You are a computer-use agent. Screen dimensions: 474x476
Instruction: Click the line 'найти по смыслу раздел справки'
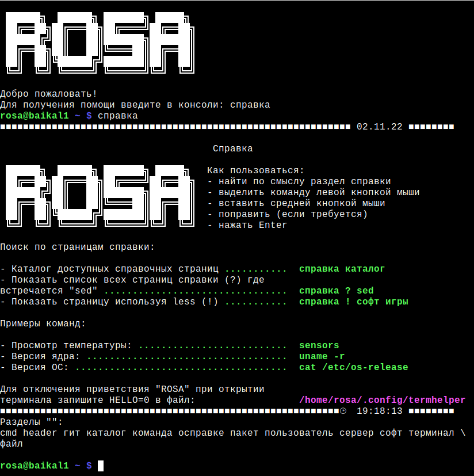pyautogui.click(x=305, y=181)
